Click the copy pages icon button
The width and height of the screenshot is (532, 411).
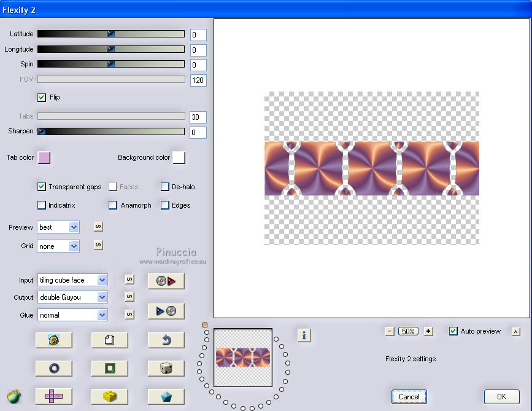[x=110, y=340]
